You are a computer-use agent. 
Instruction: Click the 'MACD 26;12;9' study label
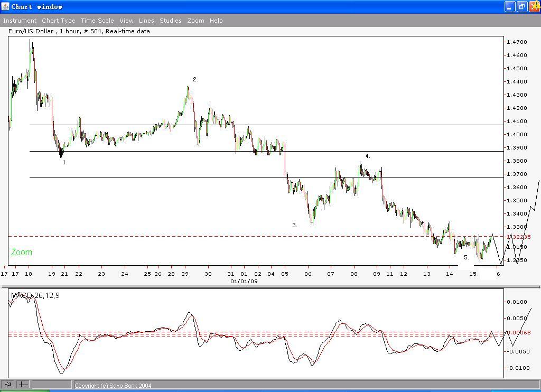coord(35,295)
